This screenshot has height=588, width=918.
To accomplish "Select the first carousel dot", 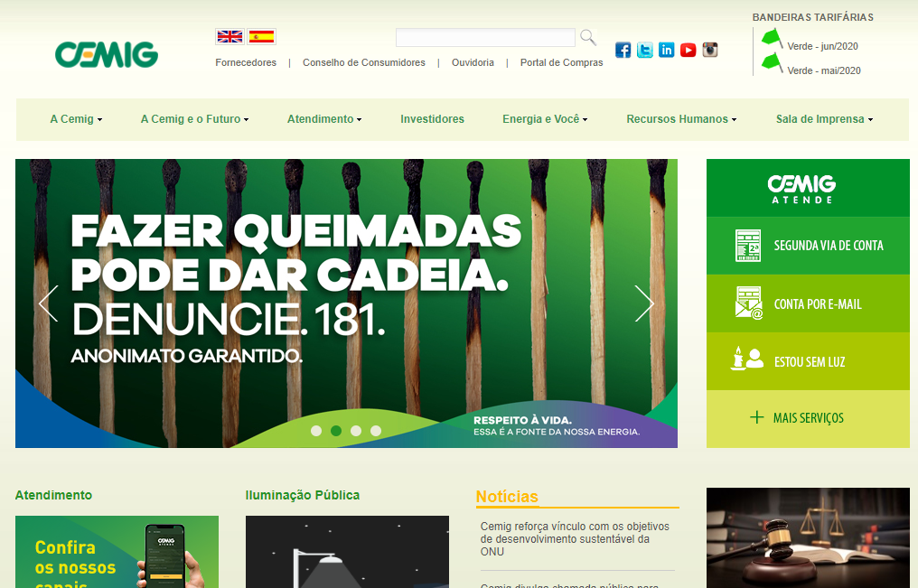I will (316, 431).
